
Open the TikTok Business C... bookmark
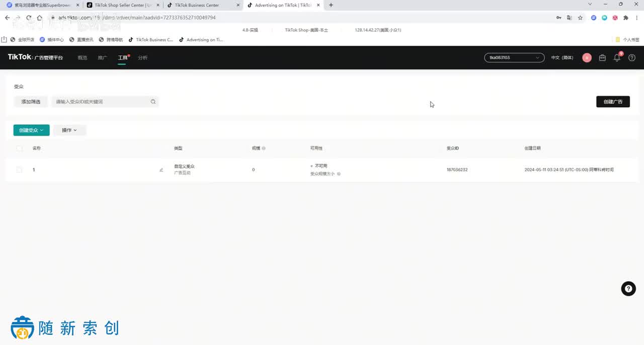click(151, 40)
